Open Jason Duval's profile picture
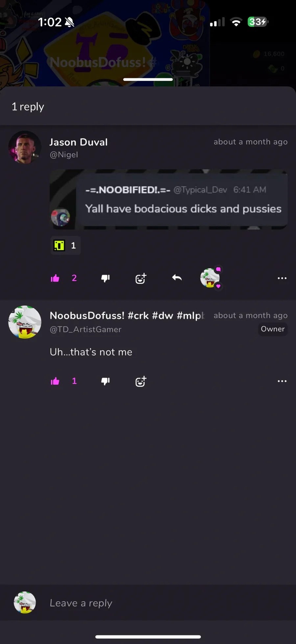This screenshot has height=644, width=296. (25, 147)
